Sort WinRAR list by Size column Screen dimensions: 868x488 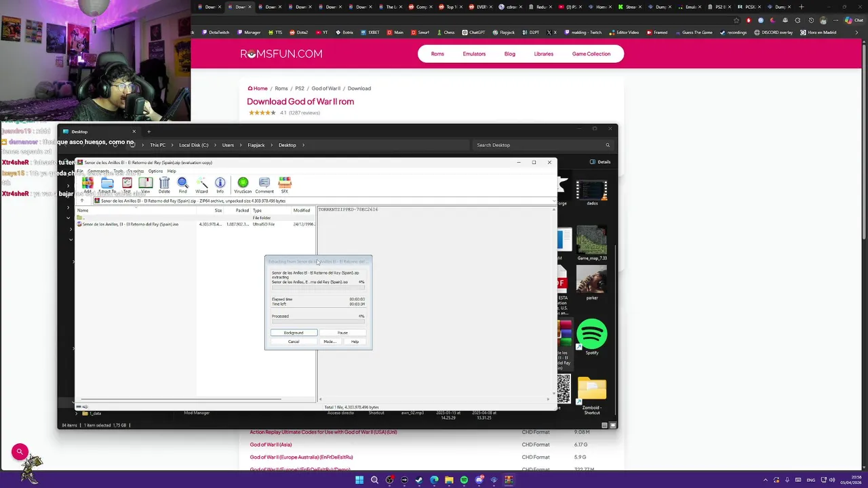pos(210,210)
